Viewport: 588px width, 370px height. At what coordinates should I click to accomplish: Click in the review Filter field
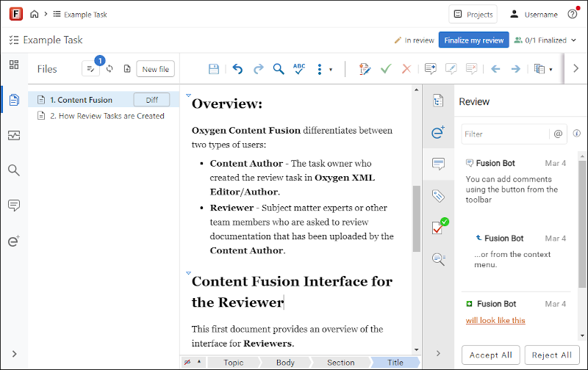(x=504, y=134)
